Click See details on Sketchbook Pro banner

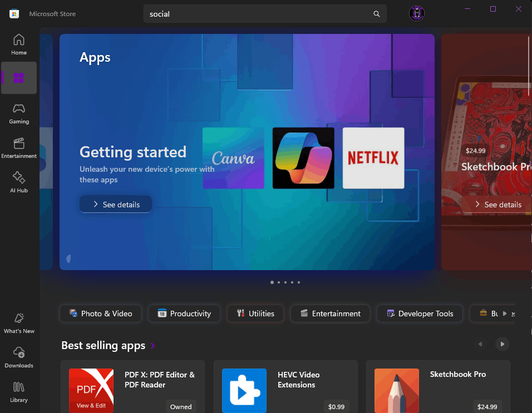[x=497, y=205]
